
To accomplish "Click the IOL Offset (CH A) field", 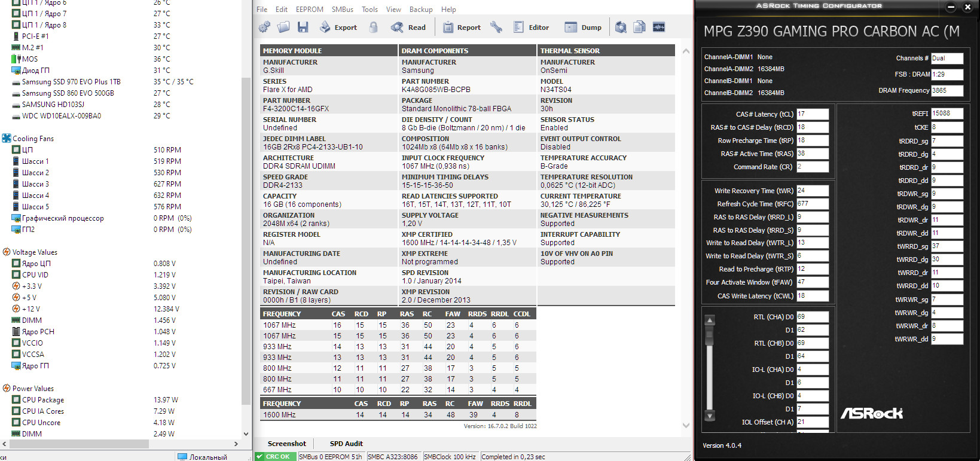I will pyautogui.click(x=813, y=422).
